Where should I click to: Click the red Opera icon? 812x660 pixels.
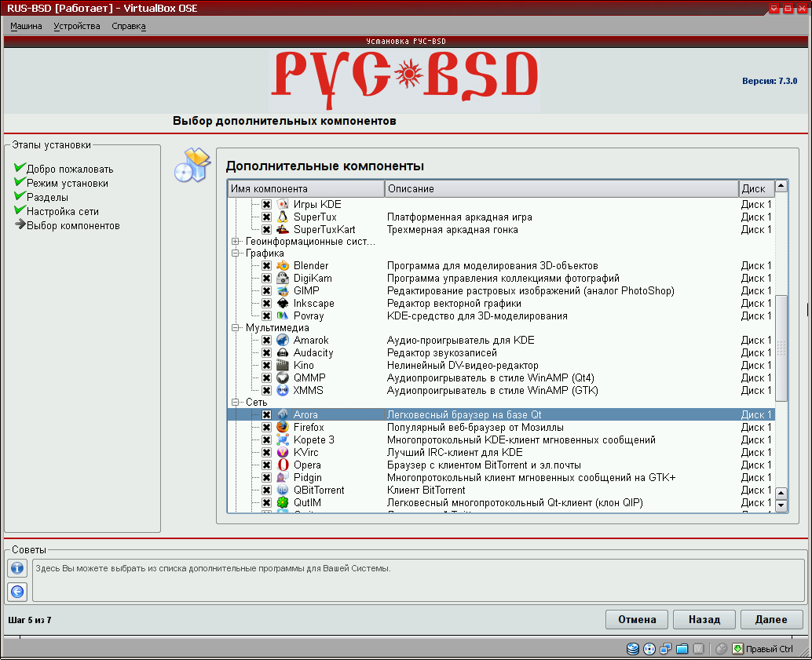pos(282,465)
